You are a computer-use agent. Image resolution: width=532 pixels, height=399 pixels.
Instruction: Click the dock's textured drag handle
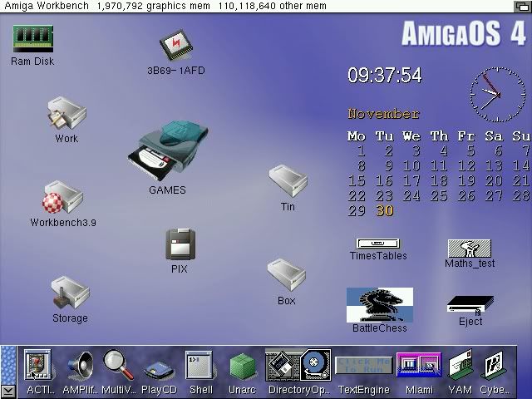coord(8,365)
